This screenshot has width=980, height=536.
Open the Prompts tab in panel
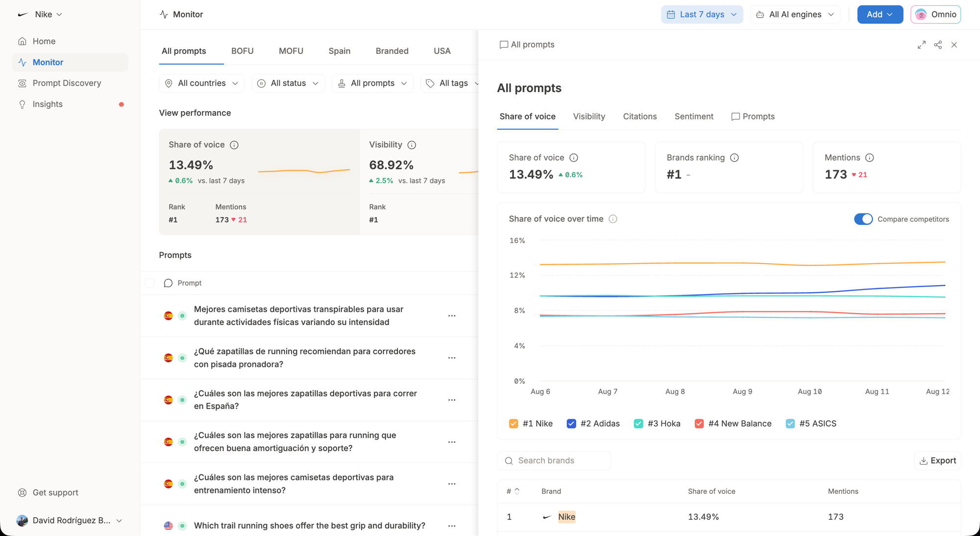pos(753,117)
